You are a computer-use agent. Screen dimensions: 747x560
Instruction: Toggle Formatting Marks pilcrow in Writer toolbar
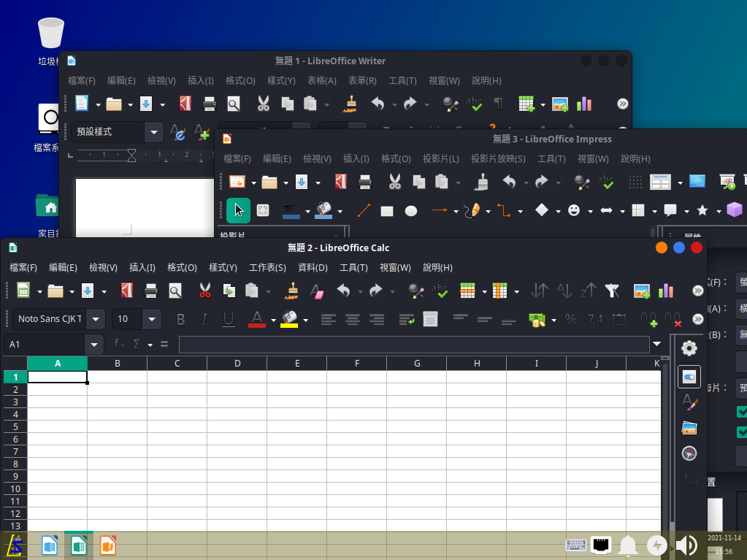click(x=498, y=104)
